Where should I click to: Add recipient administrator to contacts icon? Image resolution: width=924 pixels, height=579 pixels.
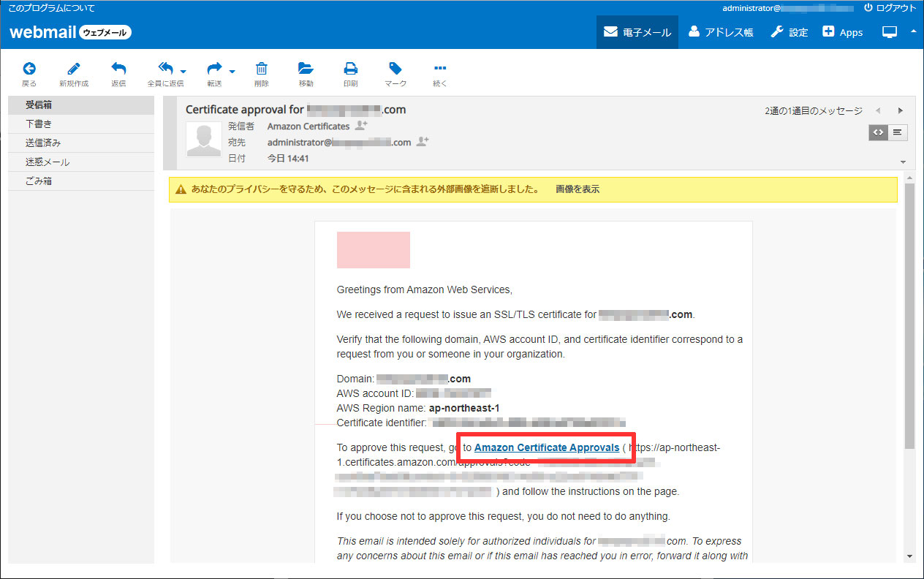coord(423,142)
